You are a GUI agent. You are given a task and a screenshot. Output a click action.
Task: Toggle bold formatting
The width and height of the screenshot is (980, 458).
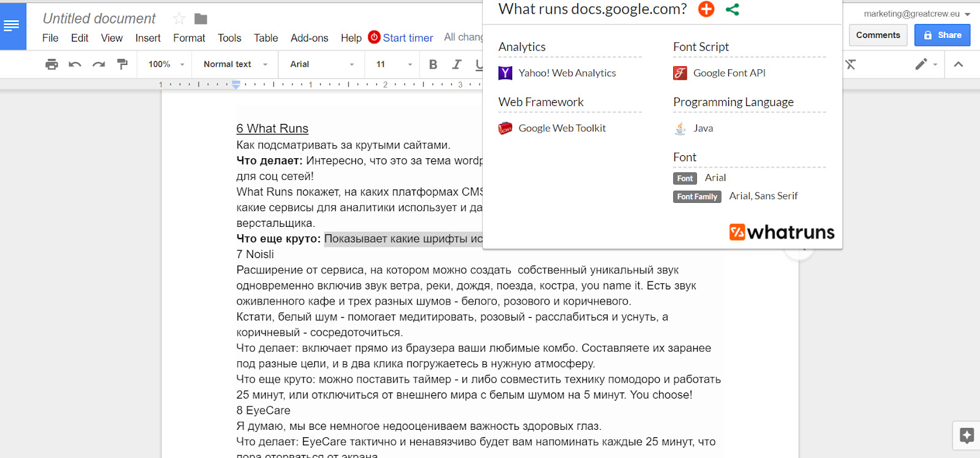tap(433, 64)
